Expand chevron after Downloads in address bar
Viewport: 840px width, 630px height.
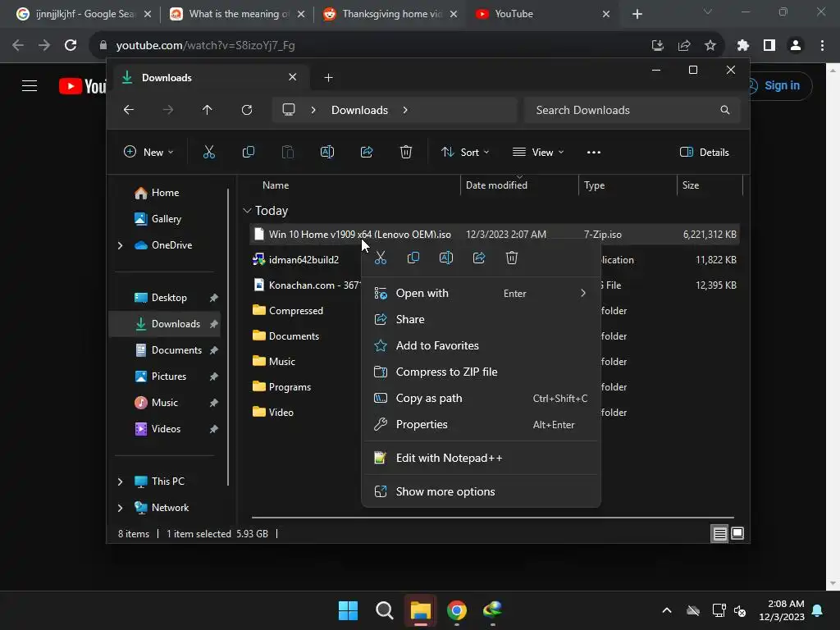[x=405, y=110]
